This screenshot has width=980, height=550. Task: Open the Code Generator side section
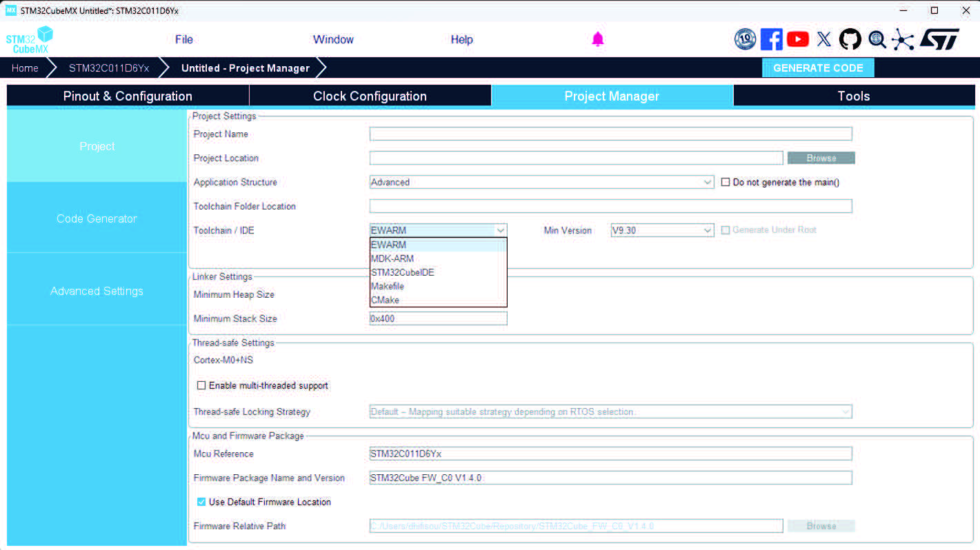(97, 218)
